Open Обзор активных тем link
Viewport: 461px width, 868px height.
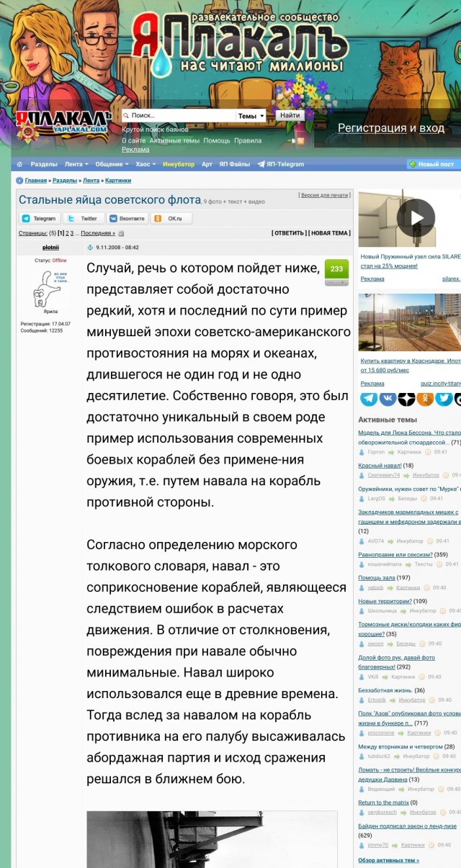pos(388,860)
